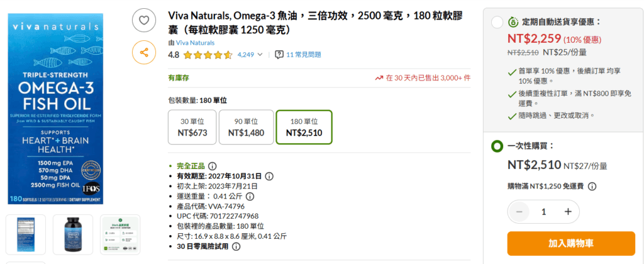Viewport: 644px width, 264px height.
Task: Click info icon beside 30日零風險試用
Action: click(x=236, y=246)
